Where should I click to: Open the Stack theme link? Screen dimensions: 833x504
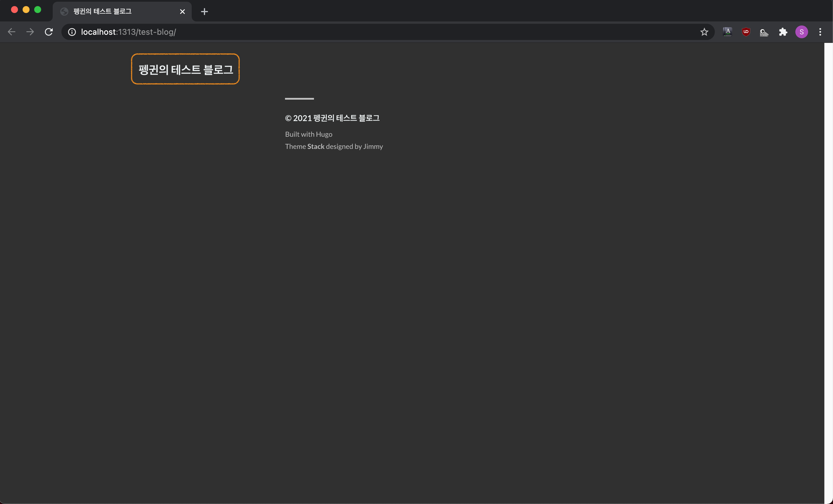(x=315, y=146)
